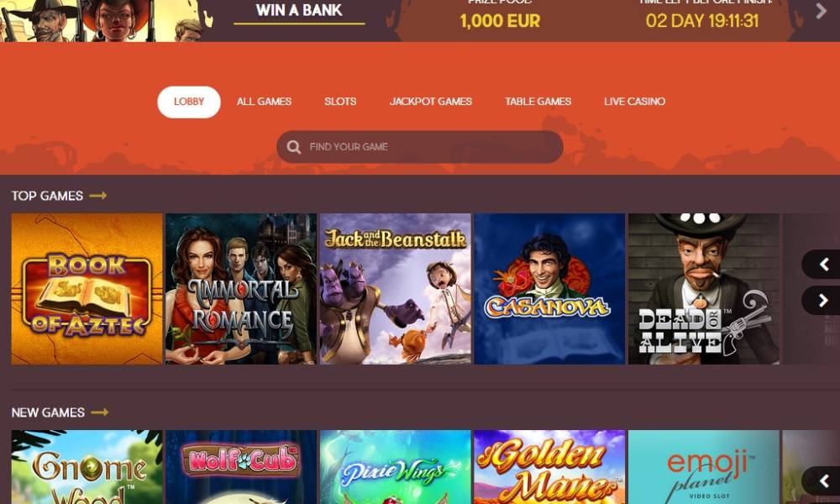Open Dead or Alive game tile

(x=704, y=289)
